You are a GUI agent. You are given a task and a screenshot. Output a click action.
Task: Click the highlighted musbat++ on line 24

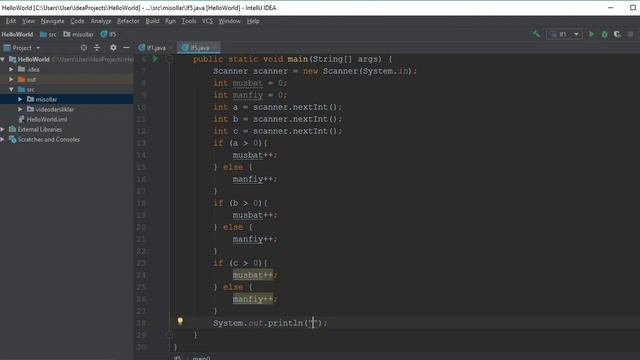[x=254, y=276]
